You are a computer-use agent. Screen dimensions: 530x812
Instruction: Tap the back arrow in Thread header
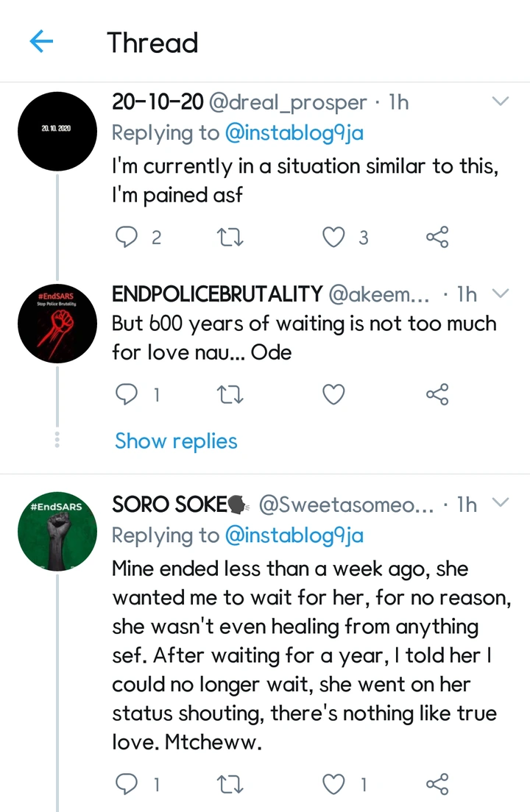pos(42,42)
